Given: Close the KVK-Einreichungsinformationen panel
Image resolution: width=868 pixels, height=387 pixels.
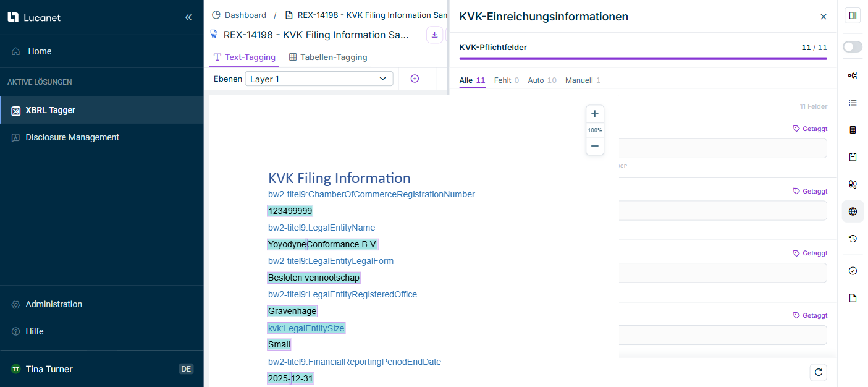Looking at the screenshot, I should [x=823, y=17].
